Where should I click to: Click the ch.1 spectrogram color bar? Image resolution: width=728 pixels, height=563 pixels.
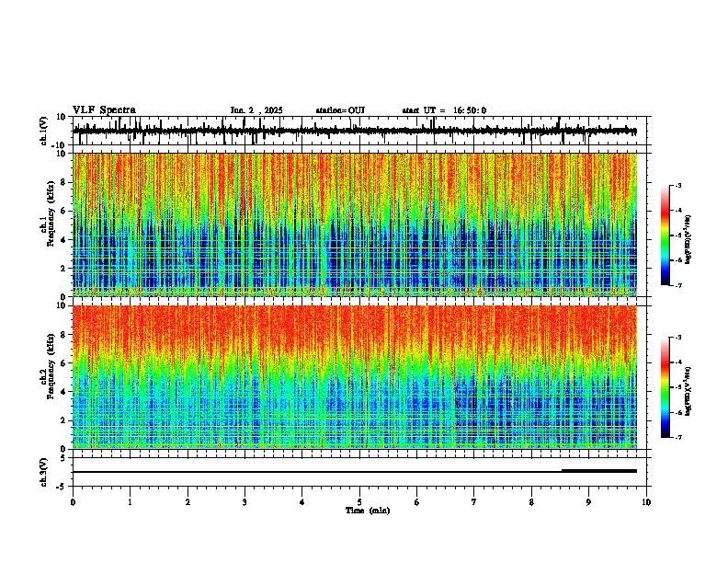click(x=665, y=236)
